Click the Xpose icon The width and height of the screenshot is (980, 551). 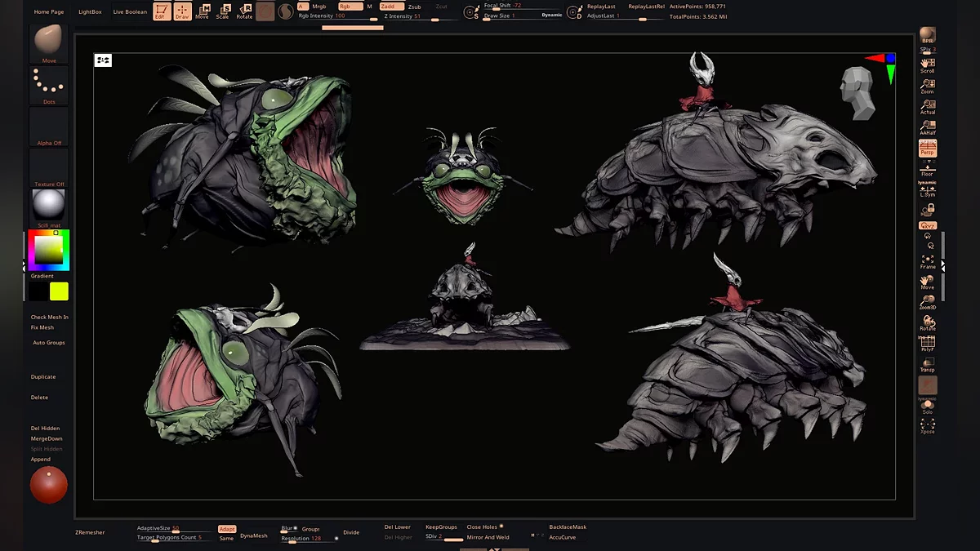(x=928, y=426)
